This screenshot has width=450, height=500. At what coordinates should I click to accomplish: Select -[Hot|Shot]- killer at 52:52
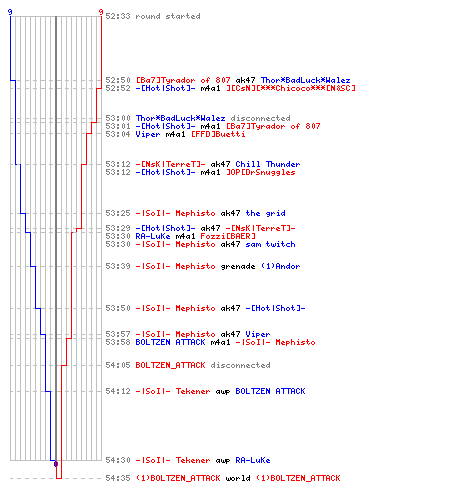[165, 88]
